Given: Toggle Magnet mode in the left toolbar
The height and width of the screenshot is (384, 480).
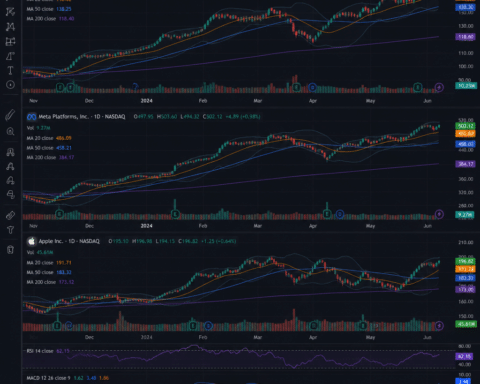Looking at the screenshot, I should click(10, 152).
